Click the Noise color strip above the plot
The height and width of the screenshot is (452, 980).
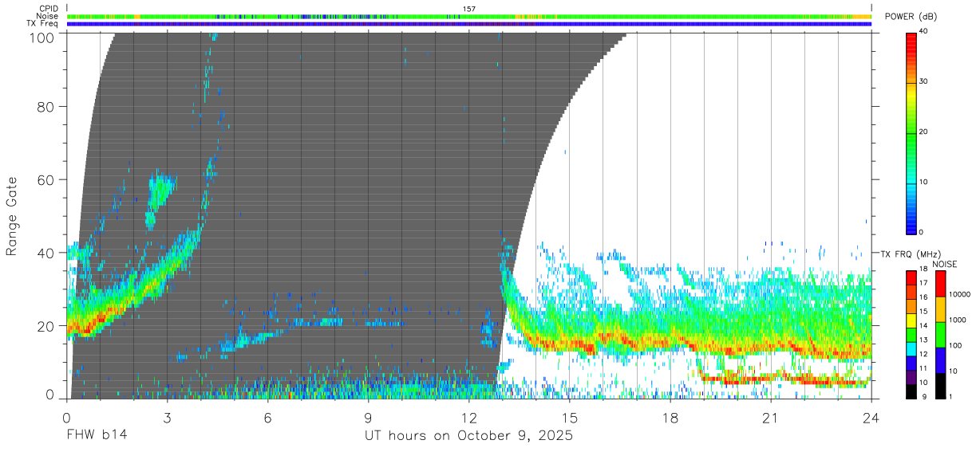tap(469, 16)
